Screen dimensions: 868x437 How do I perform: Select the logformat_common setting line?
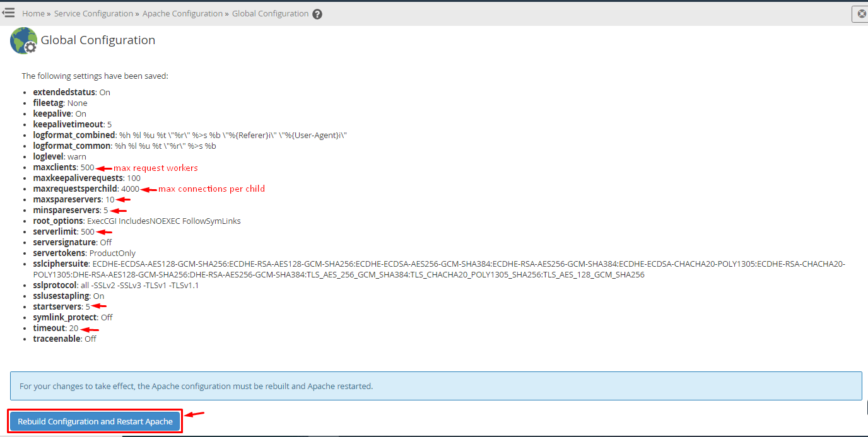click(x=125, y=146)
